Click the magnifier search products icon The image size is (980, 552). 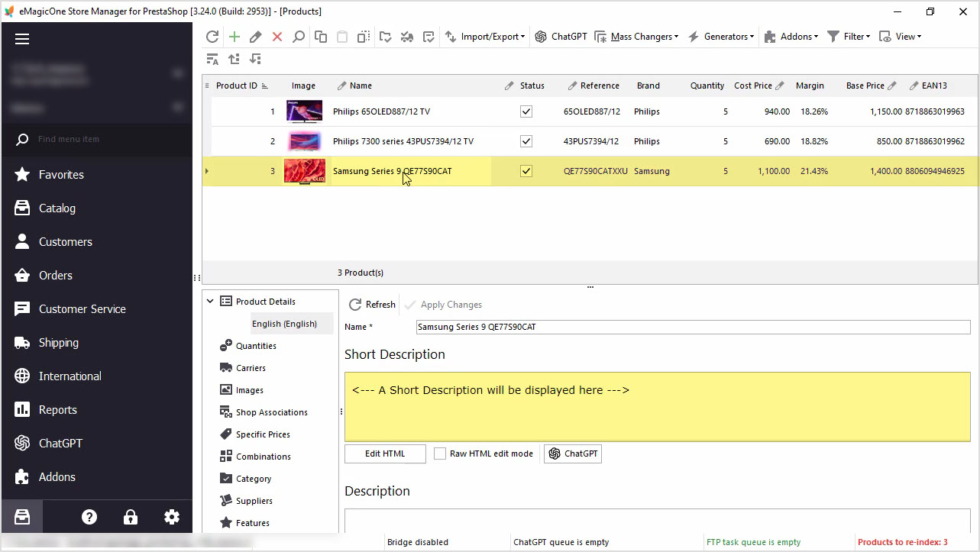point(299,37)
